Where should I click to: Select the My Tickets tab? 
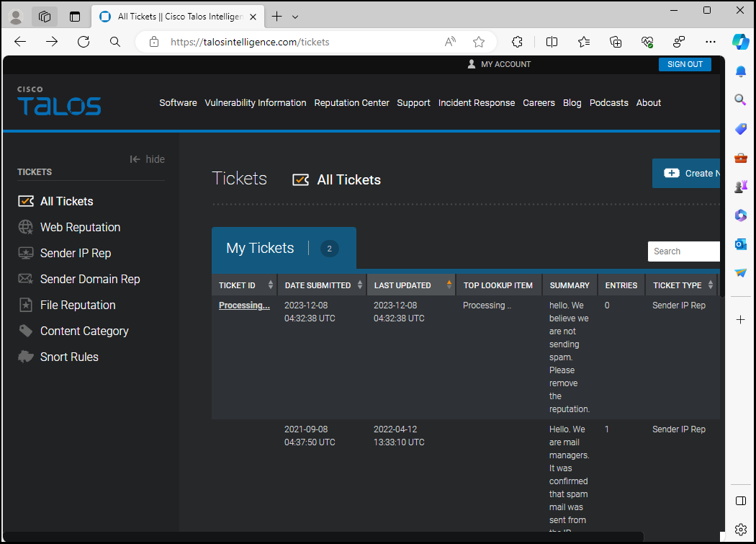click(x=284, y=248)
